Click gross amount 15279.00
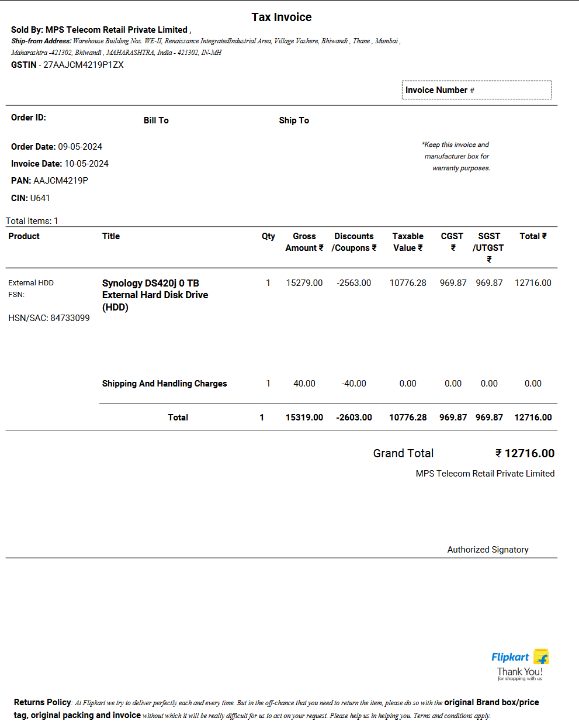This screenshot has height=728, width=579. pos(304,283)
